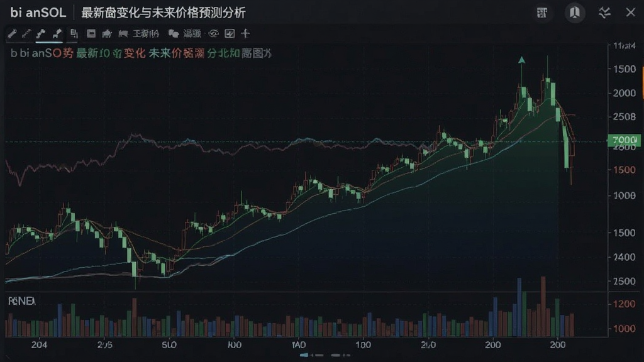The height and width of the screenshot is (362, 644).
Task: Click the bi anSOL symbol title
Action: pyautogui.click(x=38, y=13)
